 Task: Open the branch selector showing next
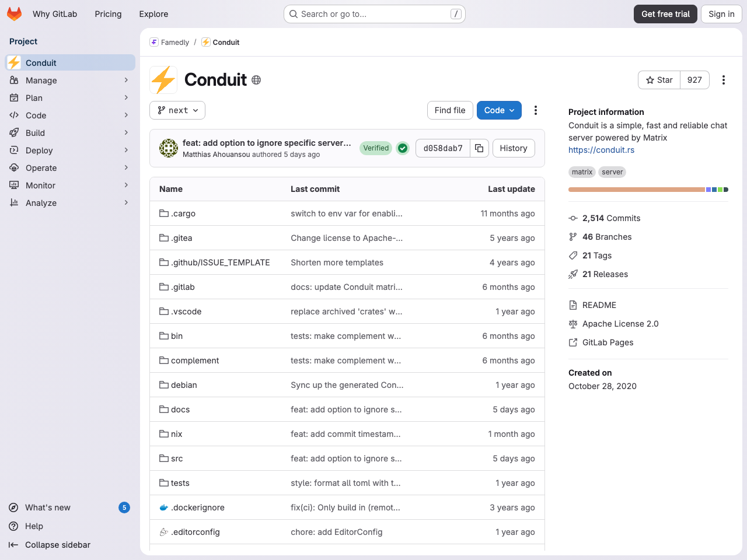pyautogui.click(x=177, y=110)
